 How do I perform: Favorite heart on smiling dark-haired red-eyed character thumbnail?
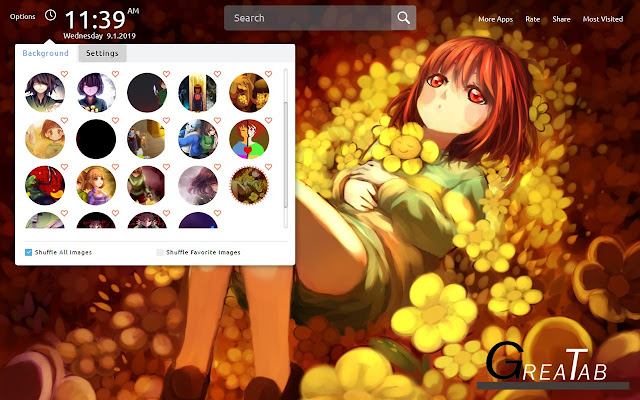(64, 74)
